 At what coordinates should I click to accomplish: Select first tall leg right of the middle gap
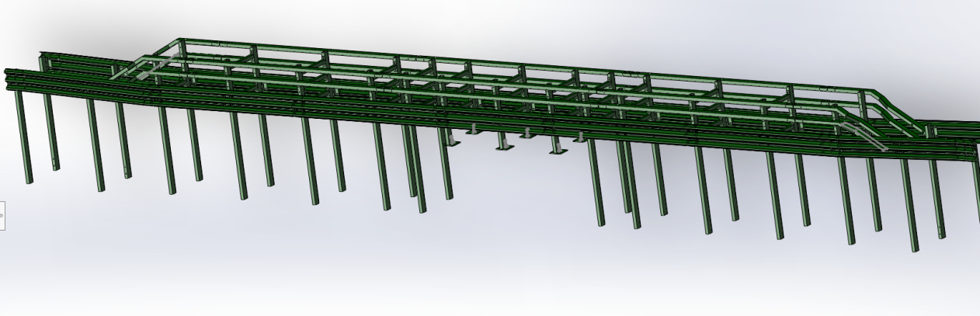click(x=596, y=182)
